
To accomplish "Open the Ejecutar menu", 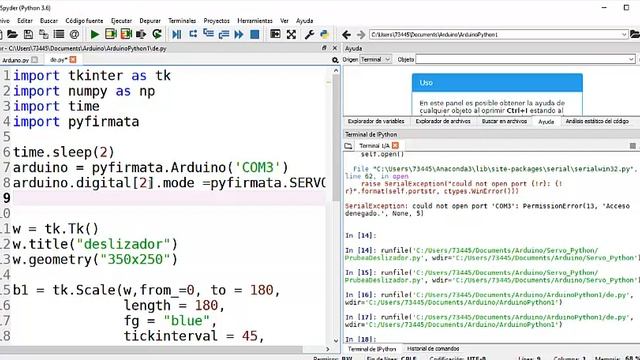I will pyautogui.click(x=121, y=21).
